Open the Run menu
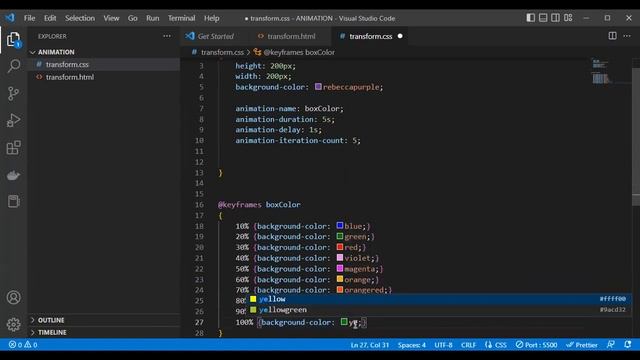 [x=153, y=18]
